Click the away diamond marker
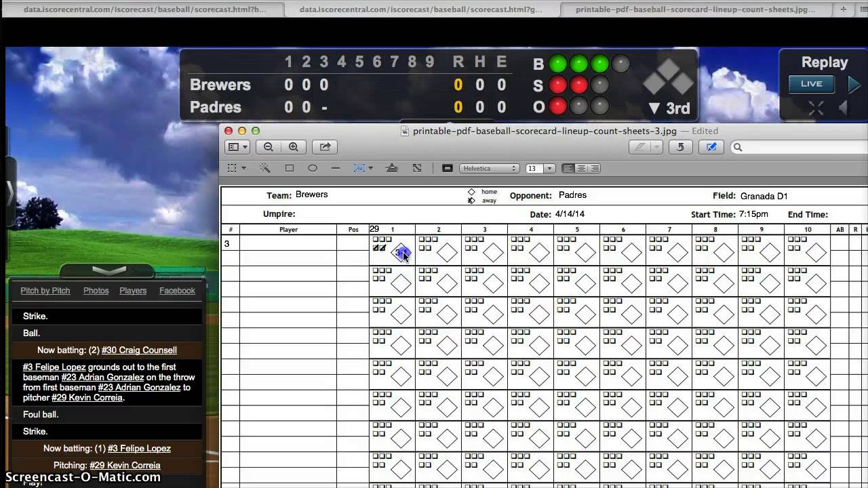 point(471,201)
